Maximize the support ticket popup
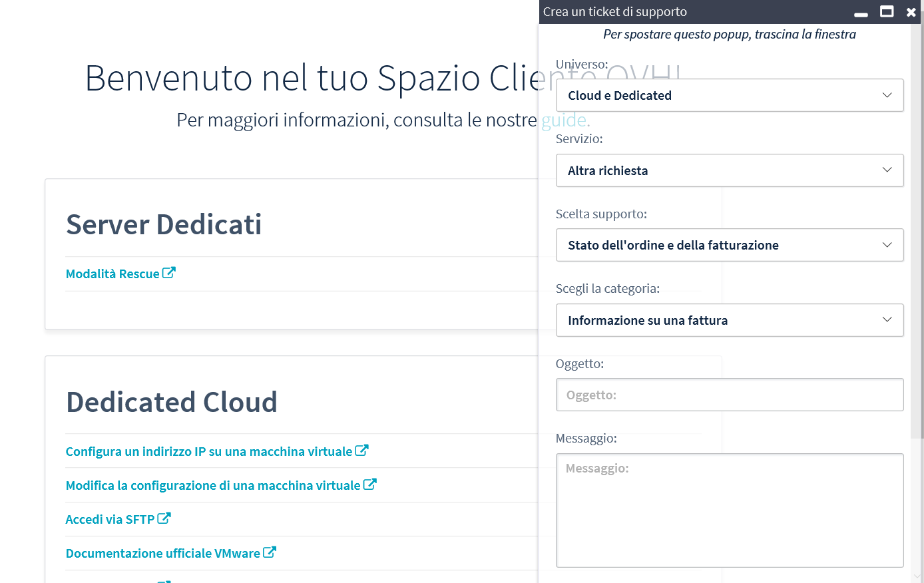The height and width of the screenshot is (583, 924). (887, 11)
